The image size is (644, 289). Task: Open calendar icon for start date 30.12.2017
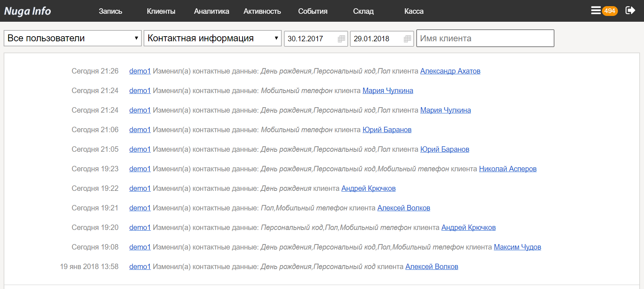coord(341,39)
